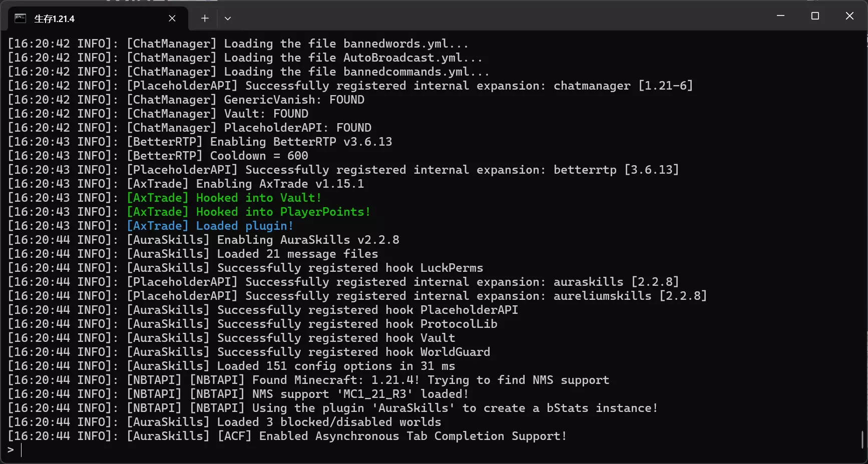Open a new terminal tab with plus button

point(205,19)
